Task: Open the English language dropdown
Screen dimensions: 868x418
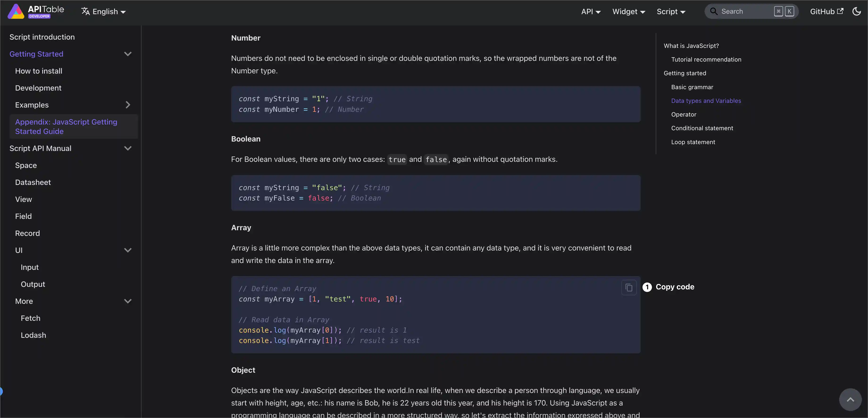Action: [104, 11]
